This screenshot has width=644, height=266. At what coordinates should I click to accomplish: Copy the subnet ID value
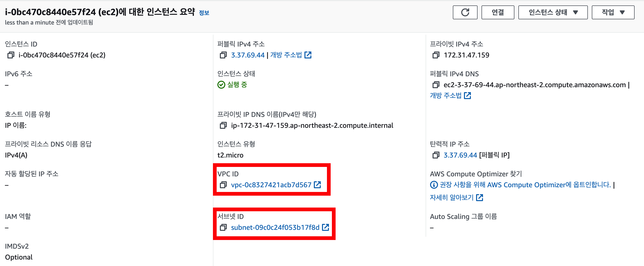(223, 228)
